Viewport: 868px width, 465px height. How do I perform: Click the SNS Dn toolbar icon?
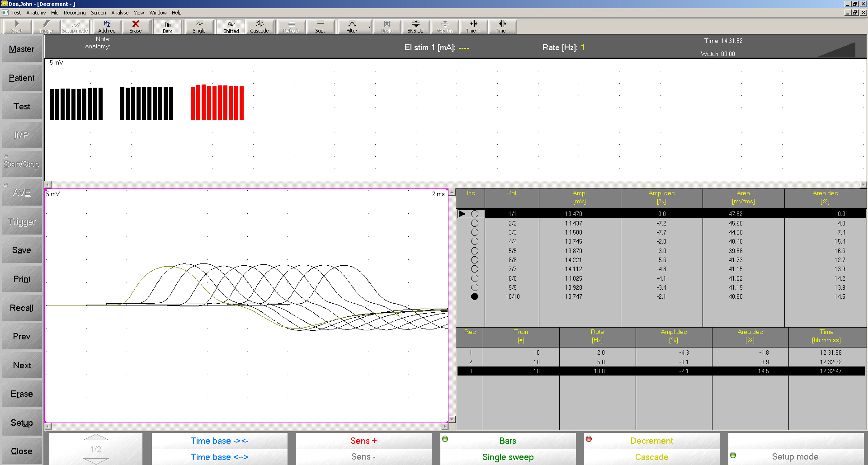[444, 27]
